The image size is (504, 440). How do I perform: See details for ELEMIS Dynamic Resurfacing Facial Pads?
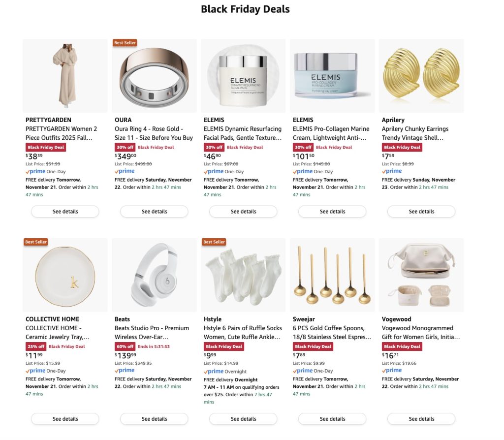[x=243, y=212]
